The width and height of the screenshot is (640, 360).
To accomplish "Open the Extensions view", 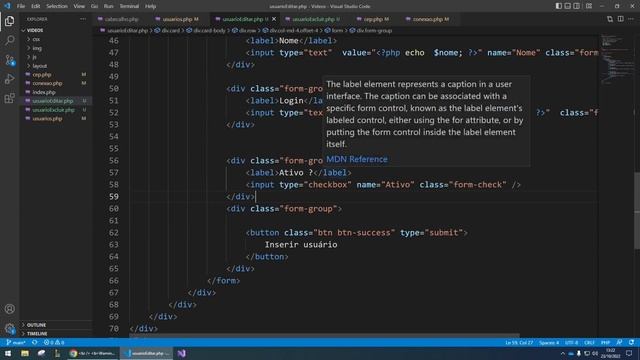I will (9, 98).
